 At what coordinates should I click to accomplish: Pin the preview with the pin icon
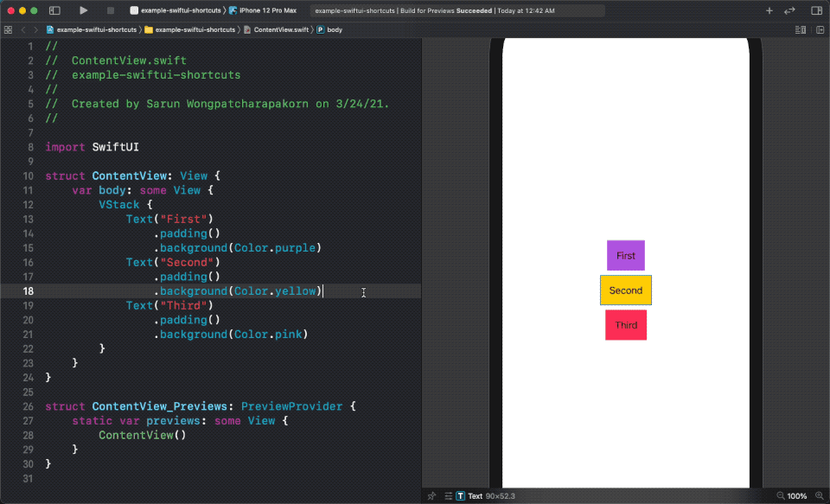[431, 495]
